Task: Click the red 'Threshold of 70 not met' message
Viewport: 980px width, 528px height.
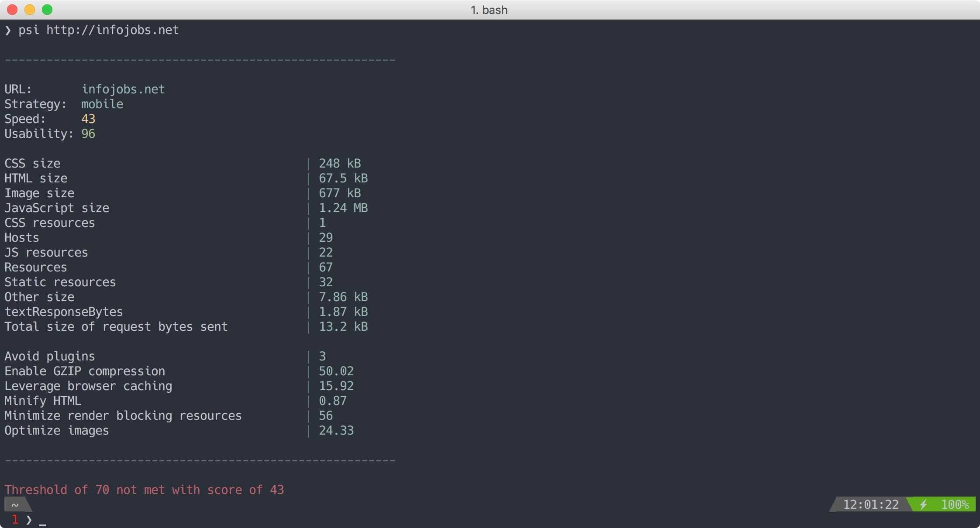Action: click(144, 490)
